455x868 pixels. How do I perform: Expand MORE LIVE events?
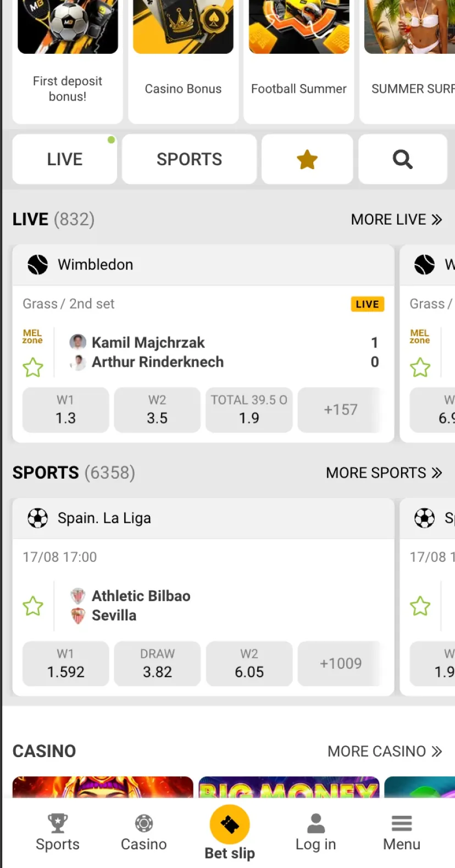pos(396,220)
